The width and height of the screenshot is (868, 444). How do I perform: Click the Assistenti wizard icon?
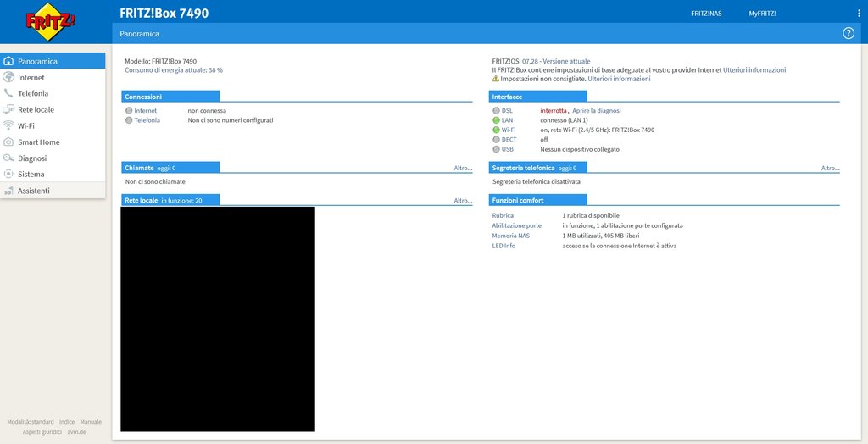tap(8, 191)
